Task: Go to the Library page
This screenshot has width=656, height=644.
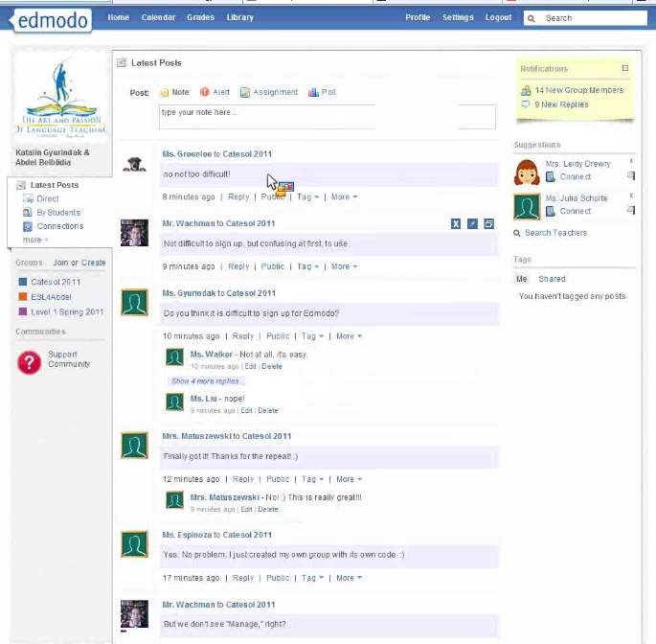Action: [x=240, y=17]
